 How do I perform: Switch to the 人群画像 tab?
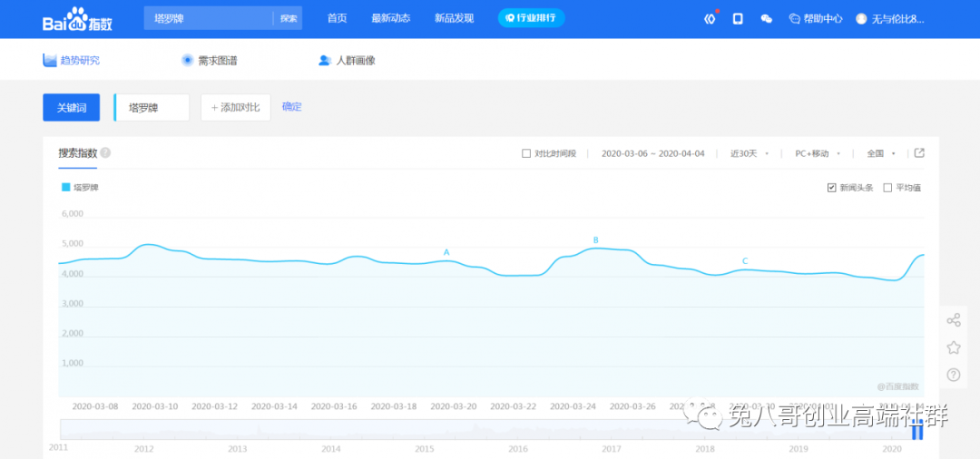[x=347, y=61]
